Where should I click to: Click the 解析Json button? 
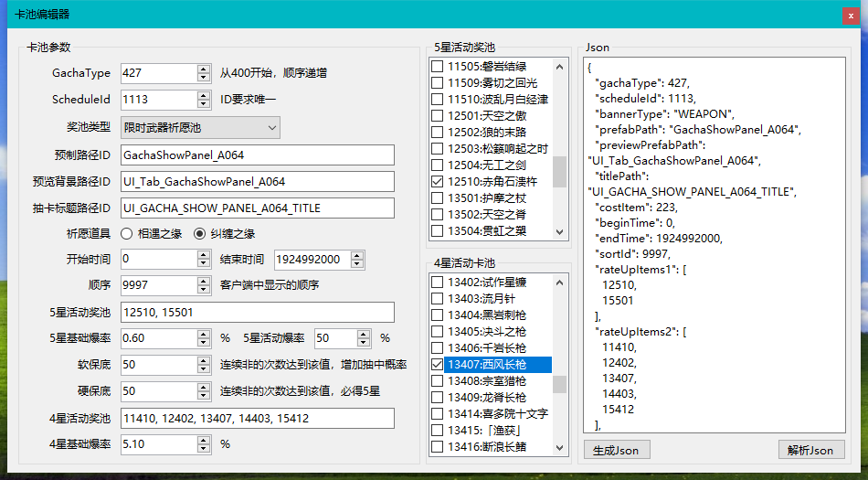click(x=811, y=450)
